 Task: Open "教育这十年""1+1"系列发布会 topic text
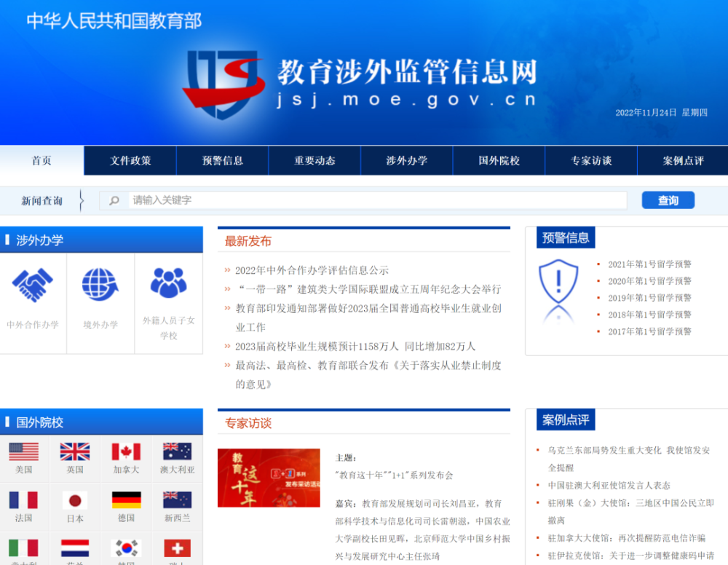(x=394, y=475)
